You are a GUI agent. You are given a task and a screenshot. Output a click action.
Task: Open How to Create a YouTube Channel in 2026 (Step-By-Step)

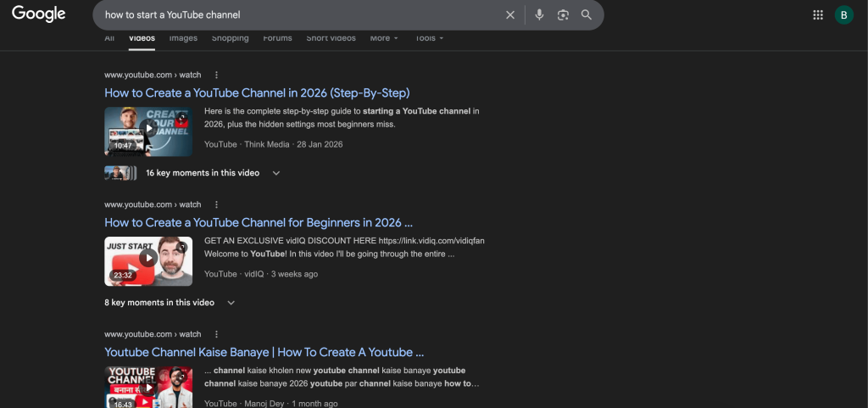pyautogui.click(x=257, y=93)
